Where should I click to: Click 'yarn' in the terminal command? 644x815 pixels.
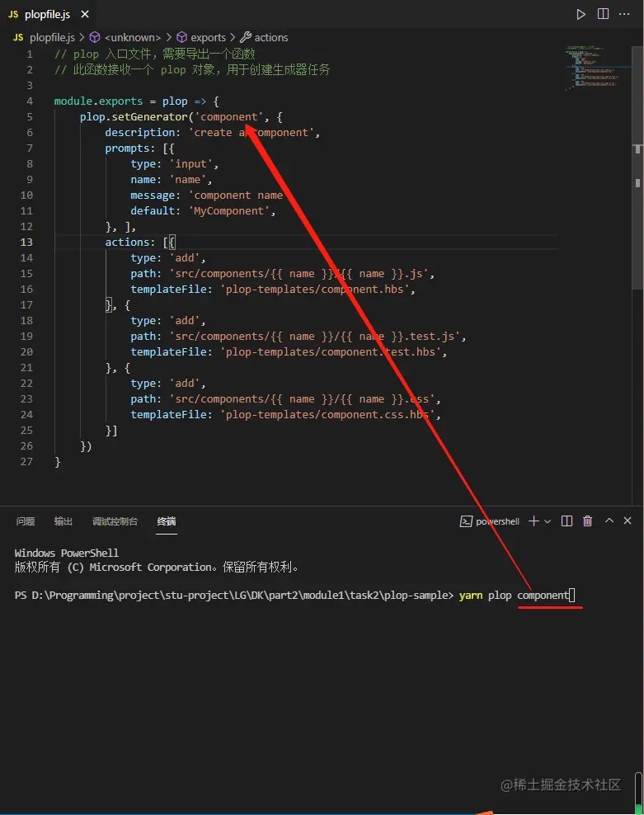pos(471,595)
